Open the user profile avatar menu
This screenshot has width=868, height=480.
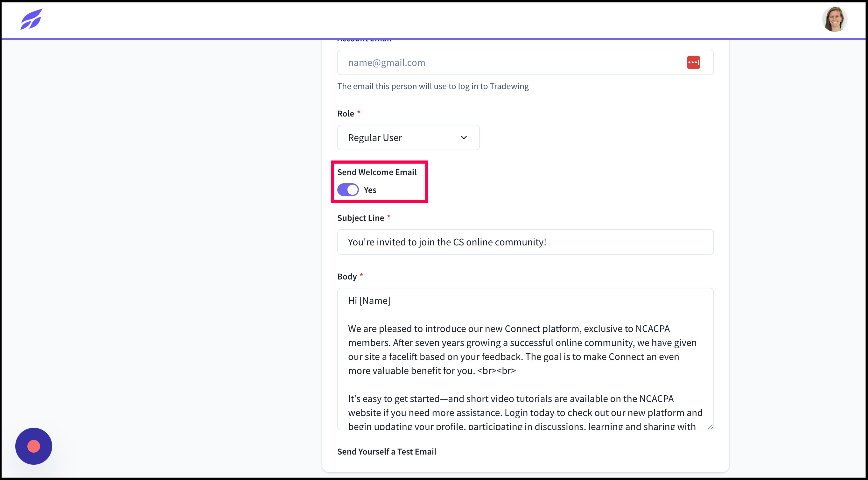point(834,19)
